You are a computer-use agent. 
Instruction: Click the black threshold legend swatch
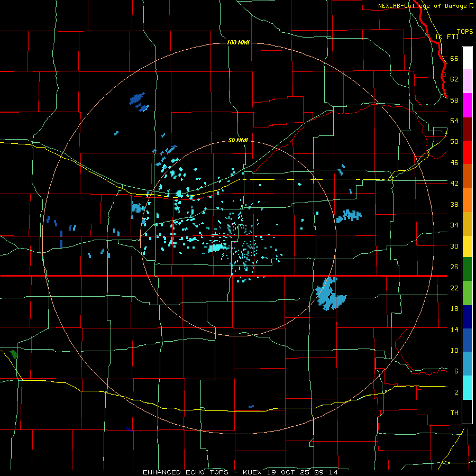467,411
